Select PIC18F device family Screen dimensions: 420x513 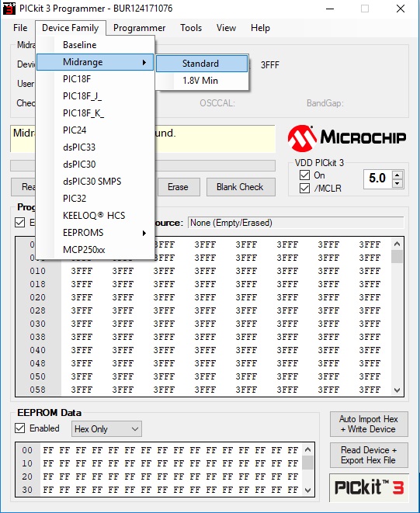point(95,79)
